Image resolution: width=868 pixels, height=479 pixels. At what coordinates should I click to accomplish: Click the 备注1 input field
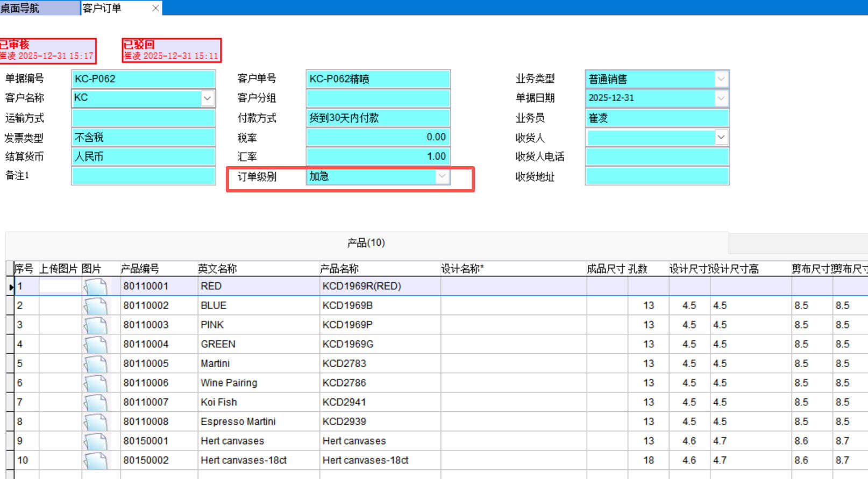click(x=143, y=176)
